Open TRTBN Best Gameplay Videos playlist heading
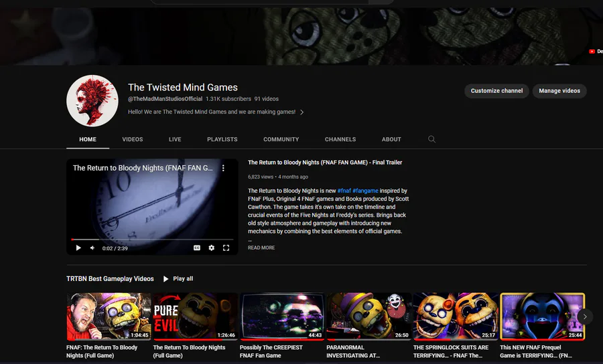The height and width of the screenshot is (364, 603). click(110, 279)
